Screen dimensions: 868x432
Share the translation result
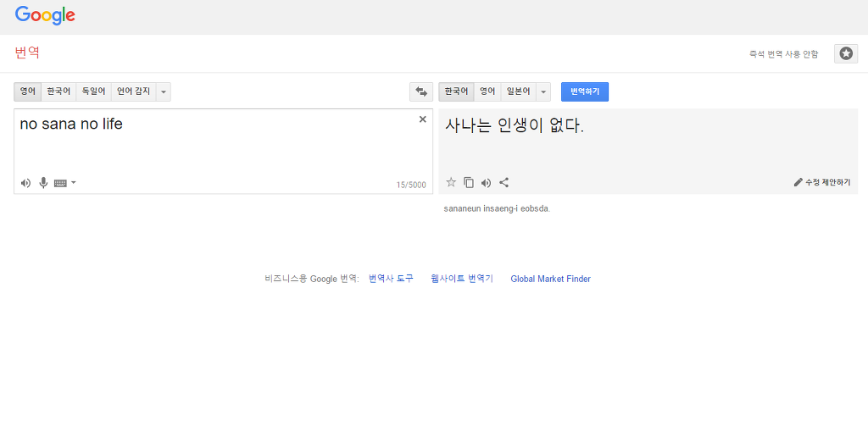point(504,182)
